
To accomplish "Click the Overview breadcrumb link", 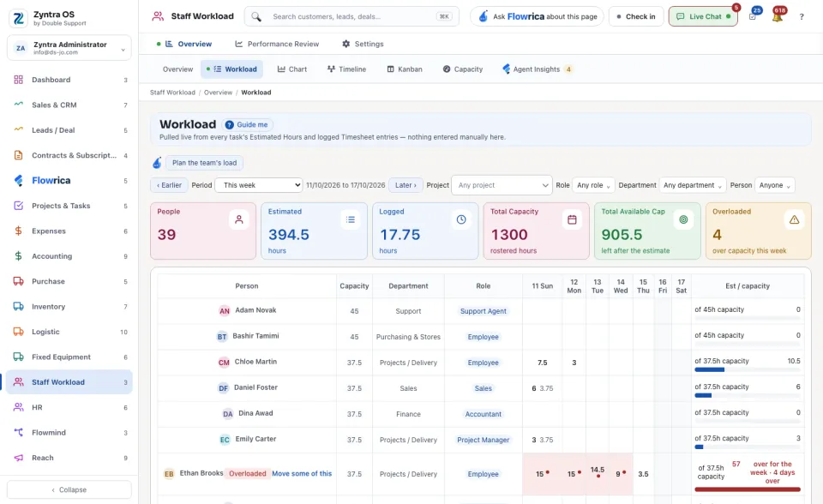I will click(218, 93).
